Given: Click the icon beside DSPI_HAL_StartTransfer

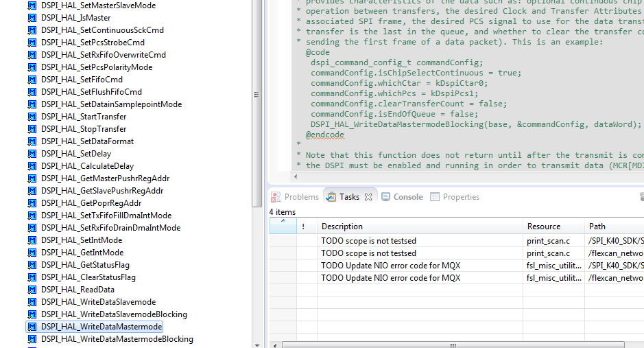Looking at the screenshot, I should coord(32,117).
